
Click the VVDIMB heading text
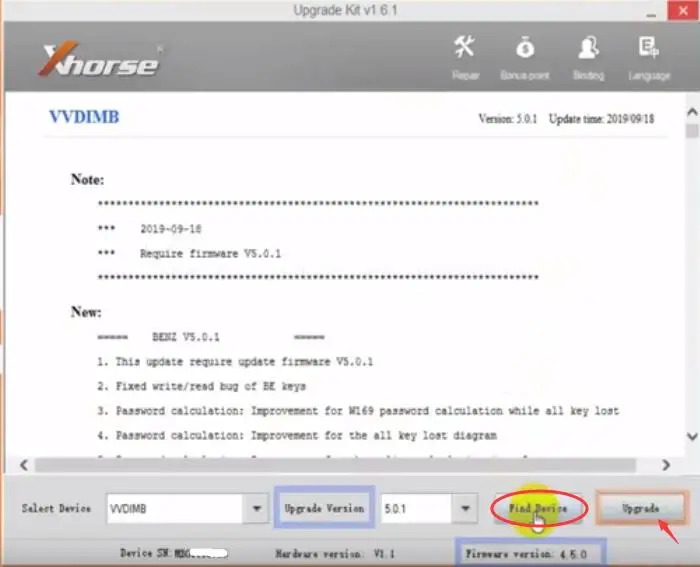coord(84,117)
